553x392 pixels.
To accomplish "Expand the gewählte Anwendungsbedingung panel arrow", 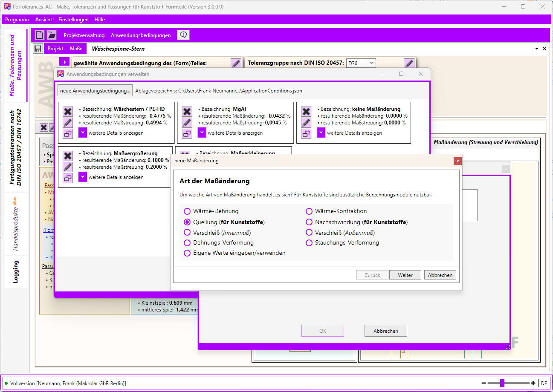I will coord(64,62).
